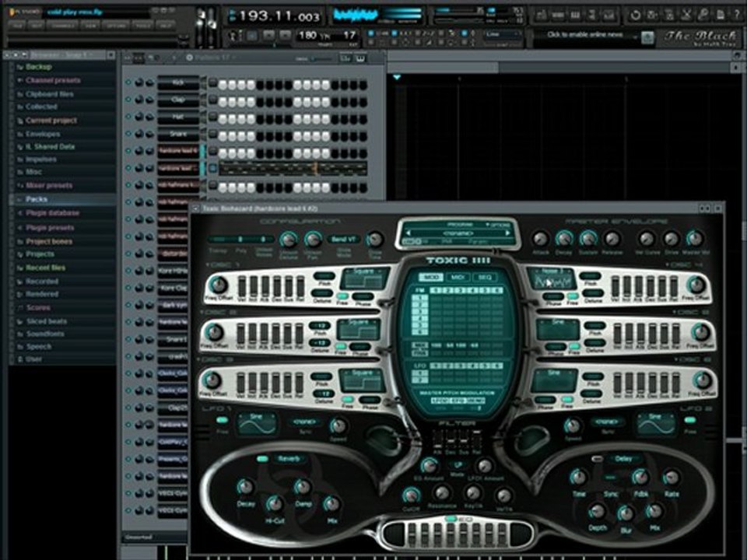
Task: Click the Delay Depth knob
Action: click(x=596, y=512)
